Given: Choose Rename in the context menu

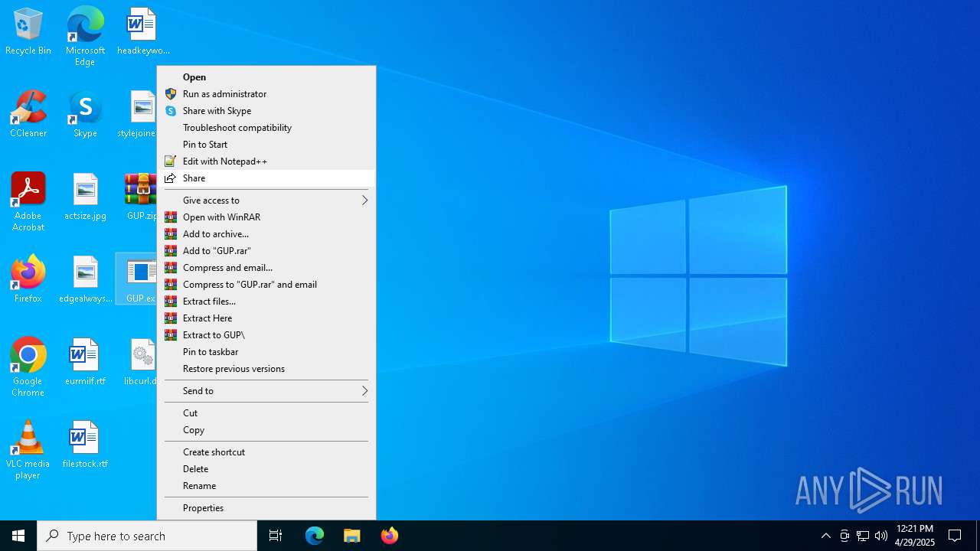Looking at the screenshot, I should click(x=266, y=486).
